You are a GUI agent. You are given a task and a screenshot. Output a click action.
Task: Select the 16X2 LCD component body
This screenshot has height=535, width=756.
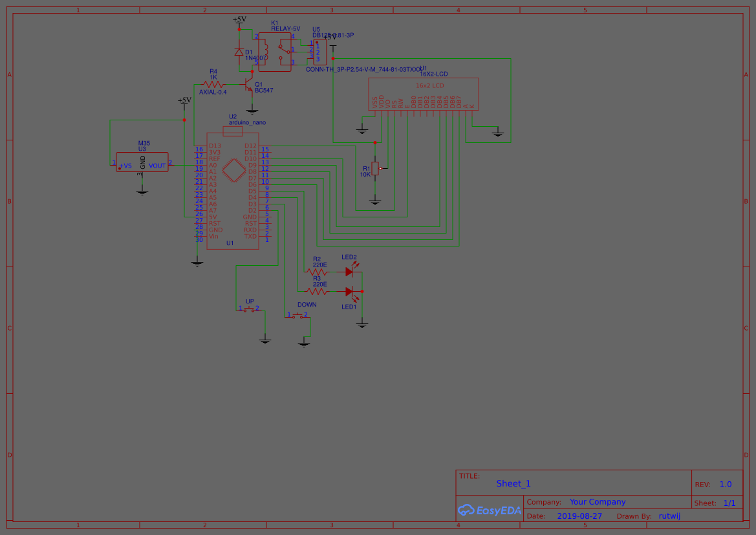(x=424, y=94)
